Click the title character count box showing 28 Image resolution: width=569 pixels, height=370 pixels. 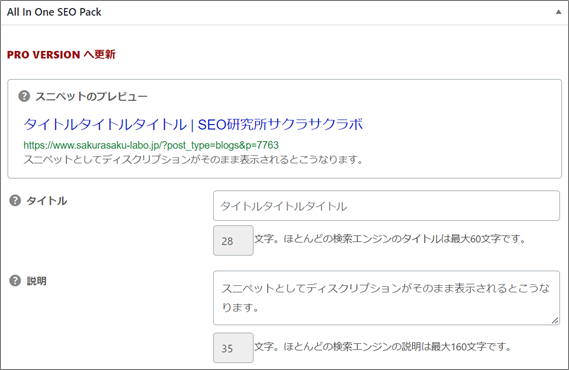pyautogui.click(x=233, y=240)
